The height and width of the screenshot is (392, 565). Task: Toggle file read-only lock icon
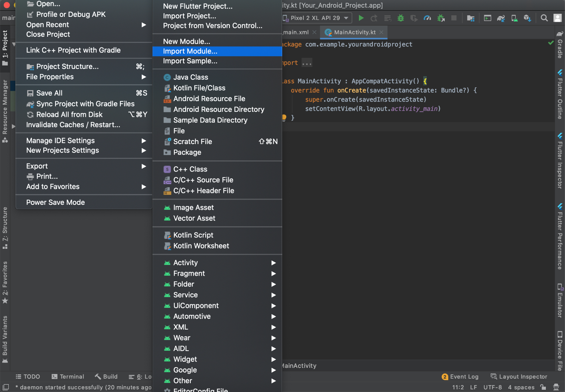point(543,387)
